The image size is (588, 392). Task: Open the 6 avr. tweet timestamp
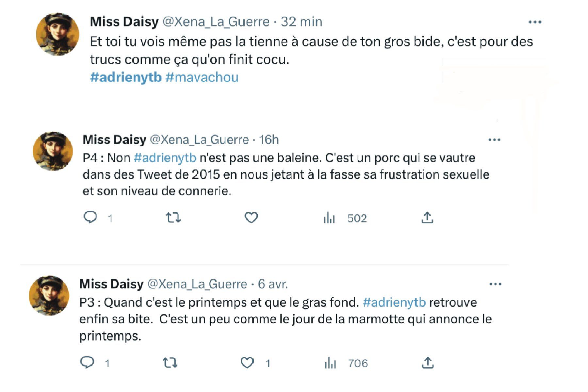point(273,284)
